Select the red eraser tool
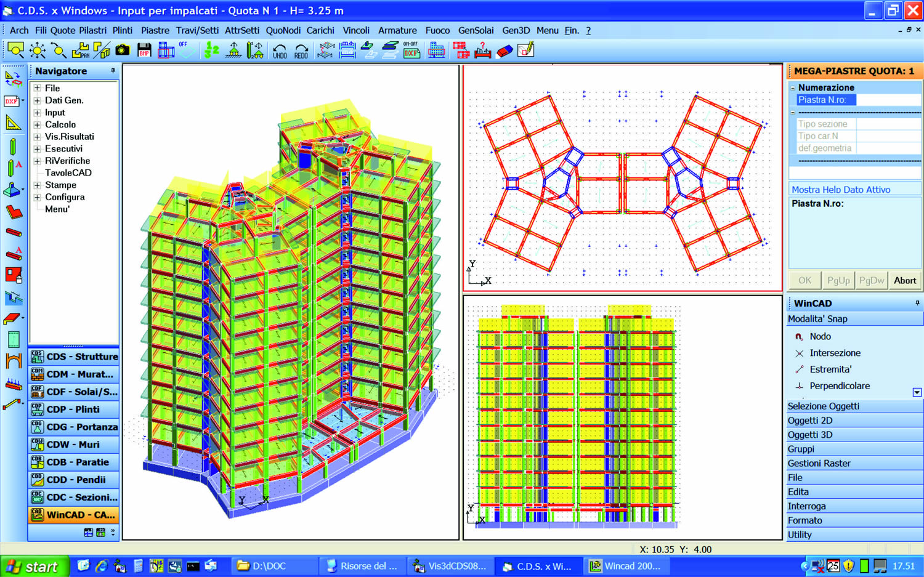The width and height of the screenshot is (924, 577). pyautogui.click(x=505, y=50)
